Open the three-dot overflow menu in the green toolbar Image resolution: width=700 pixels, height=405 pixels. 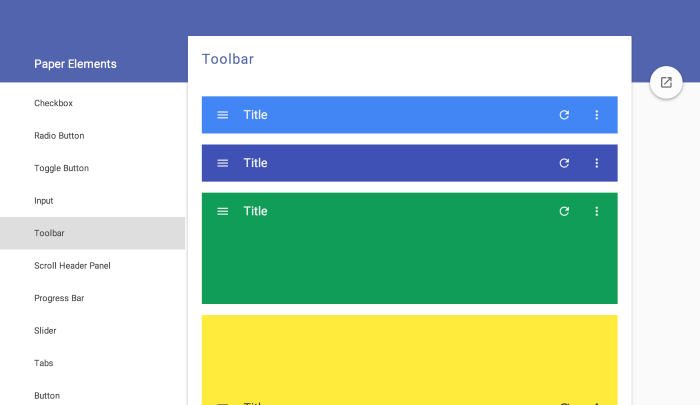tap(596, 212)
